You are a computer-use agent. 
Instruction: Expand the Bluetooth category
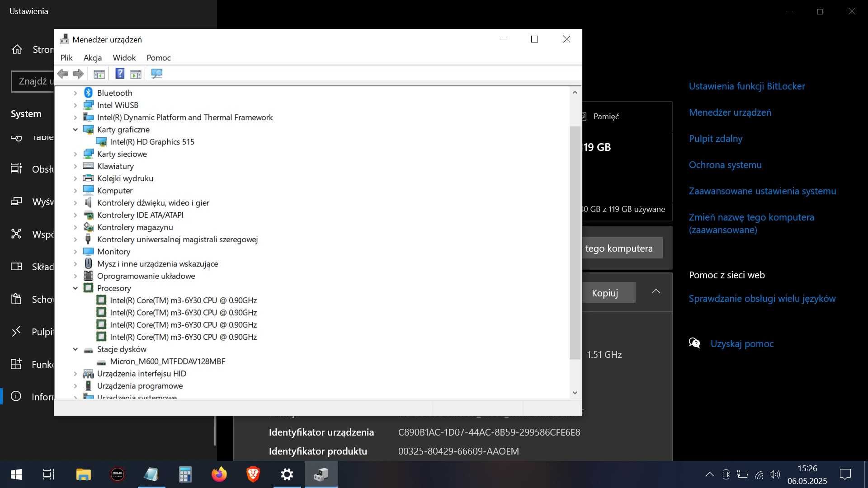pyautogui.click(x=75, y=93)
